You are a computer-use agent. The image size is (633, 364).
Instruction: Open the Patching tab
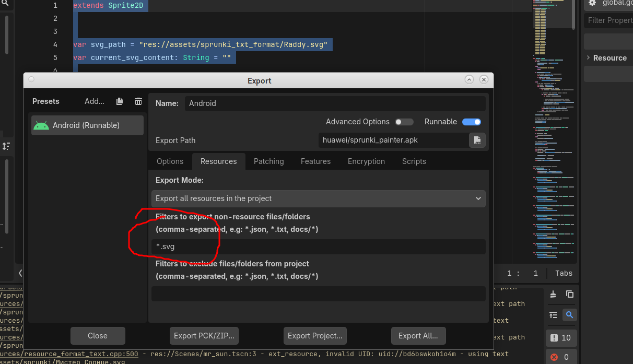[x=268, y=161]
